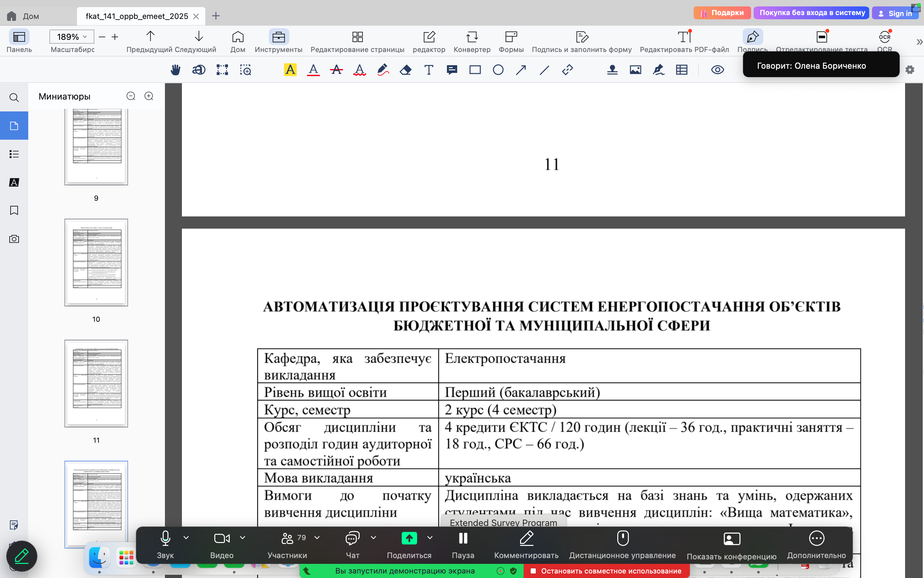924x578 pixels.
Task: Open search in the left sidebar
Action: [x=14, y=98]
